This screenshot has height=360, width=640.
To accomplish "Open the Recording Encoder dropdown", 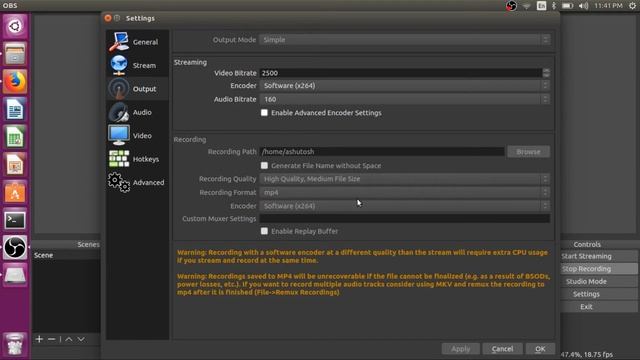I will [404, 206].
